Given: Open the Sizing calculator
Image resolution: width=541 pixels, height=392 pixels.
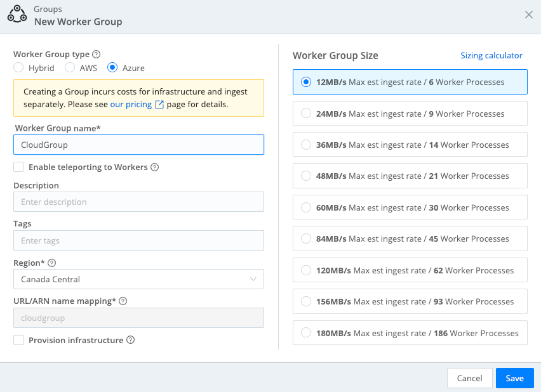Looking at the screenshot, I should pyautogui.click(x=491, y=55).
